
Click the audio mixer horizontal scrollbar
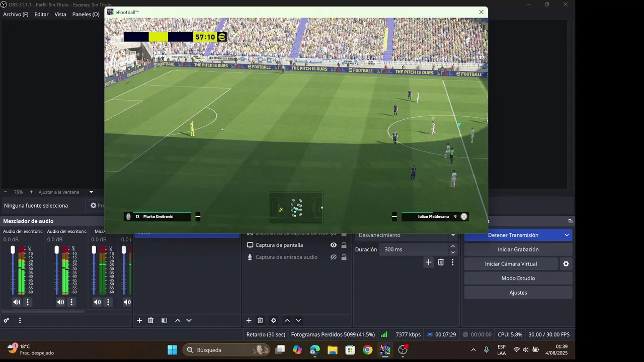coord(43,312)
